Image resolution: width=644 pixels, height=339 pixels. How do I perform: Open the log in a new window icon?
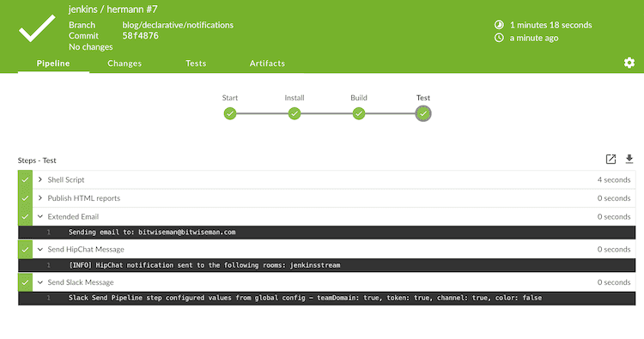(611, 160)
